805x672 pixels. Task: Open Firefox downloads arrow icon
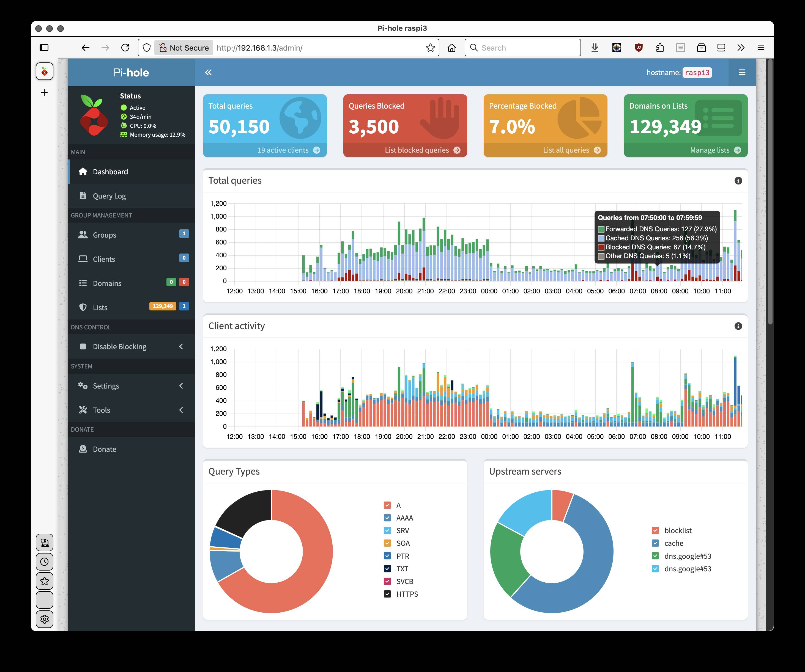click(595, 48)
